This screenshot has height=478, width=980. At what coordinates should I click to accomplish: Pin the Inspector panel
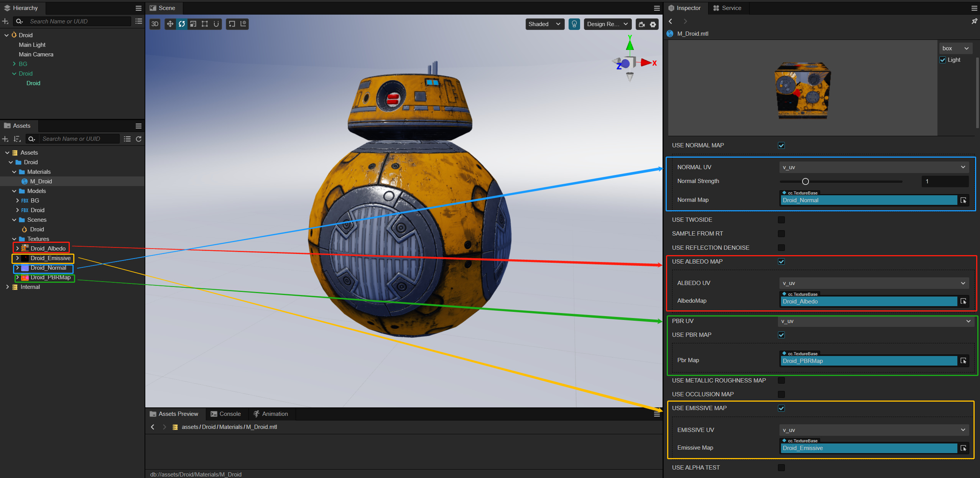pyautogui.click(x=974, y=21)
